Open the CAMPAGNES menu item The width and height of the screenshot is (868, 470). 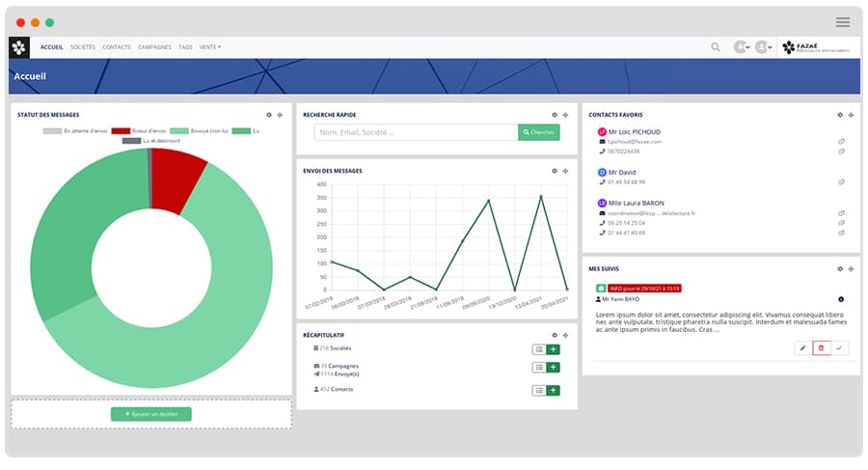pos(154,47)
